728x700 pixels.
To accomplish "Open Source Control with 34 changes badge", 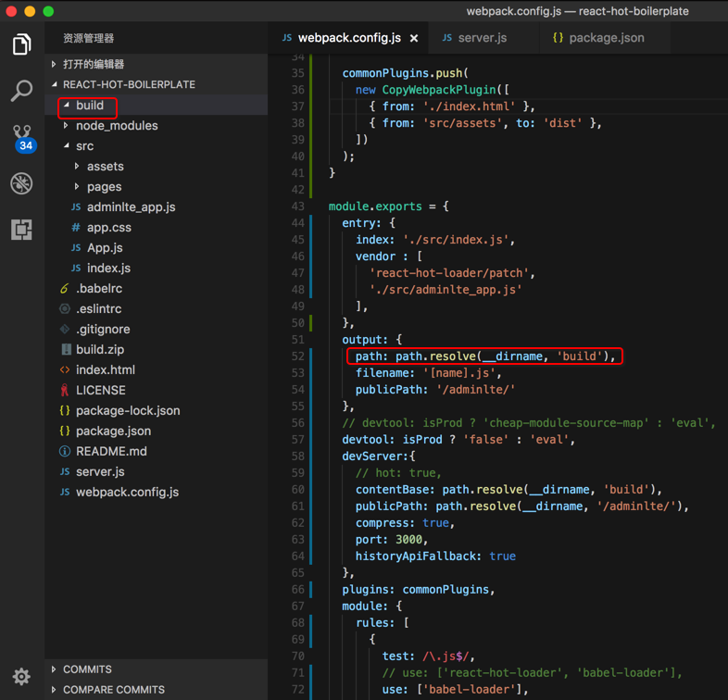I will click(22, 137).
